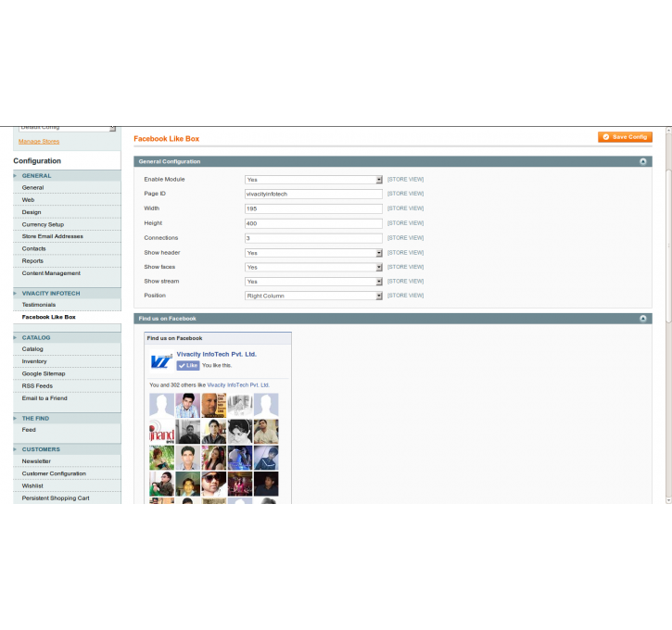Screen dimensions: 672x630
Task: Click the VIVACITY INFOTECH section header
Action: (67, 294)
